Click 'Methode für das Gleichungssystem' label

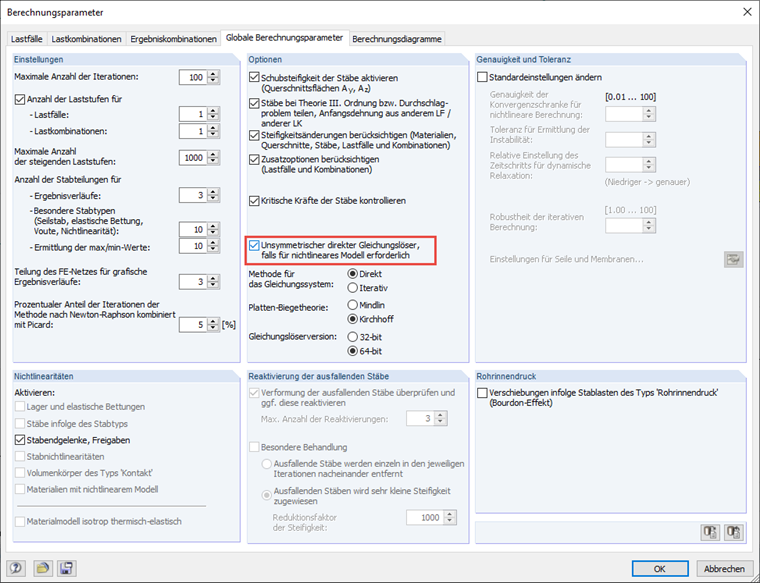pyautogui.click(x=291, y=279)
